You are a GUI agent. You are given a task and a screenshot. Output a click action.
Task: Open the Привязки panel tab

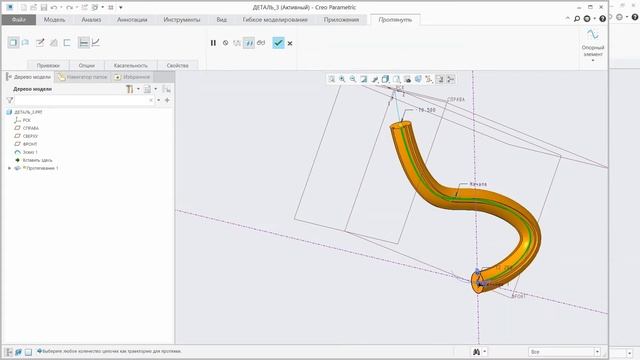pos(48,65)
